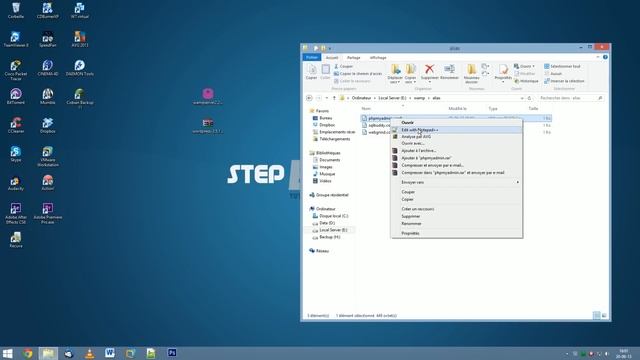Open Photoshop from the taskbar
This screenshot has height=360, width=640.
[x=172, y=353]
